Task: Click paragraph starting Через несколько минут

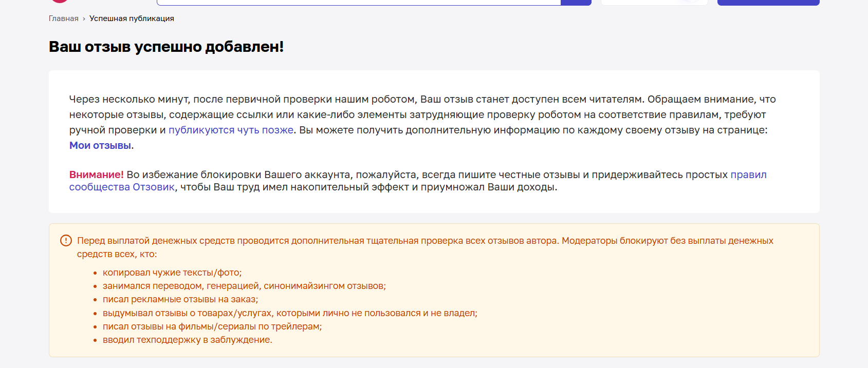Action: [422, 122]
